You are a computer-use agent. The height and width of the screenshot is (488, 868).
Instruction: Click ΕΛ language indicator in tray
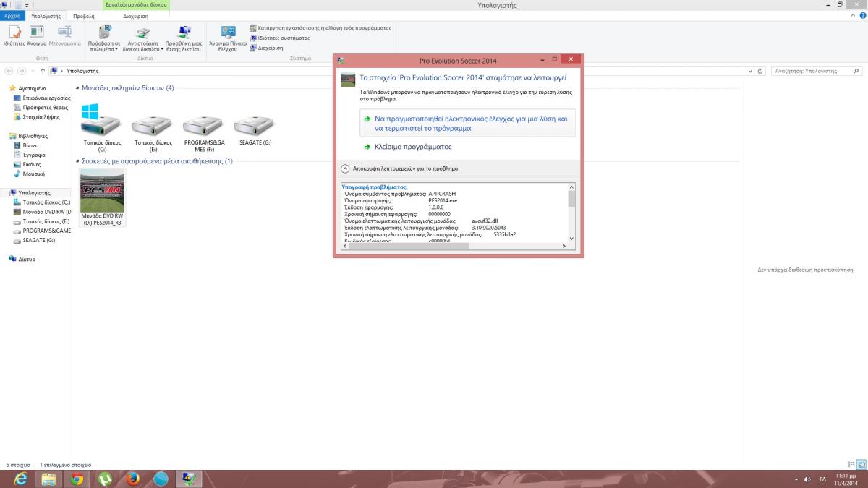pos(822,479)
